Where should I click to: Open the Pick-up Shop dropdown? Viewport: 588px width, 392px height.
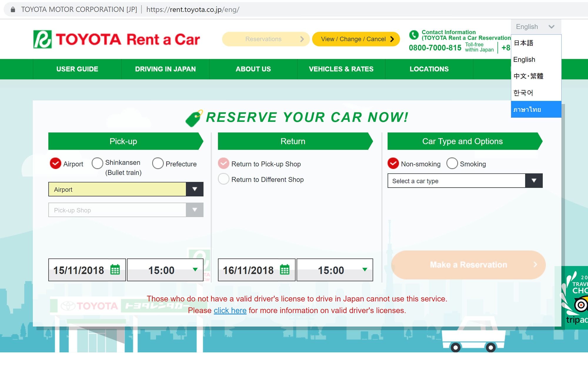[126, 210]
